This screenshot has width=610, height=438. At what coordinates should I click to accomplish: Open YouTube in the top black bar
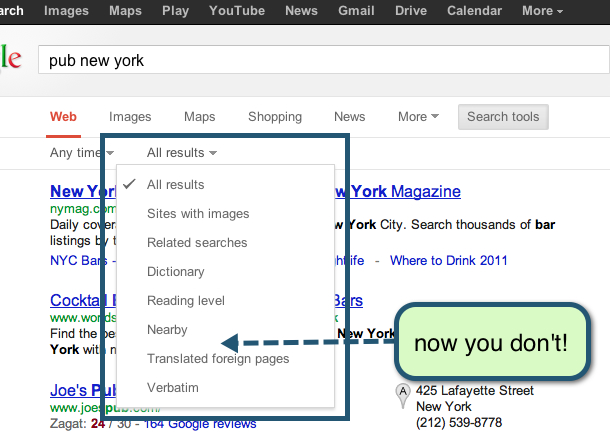point(237,11)
